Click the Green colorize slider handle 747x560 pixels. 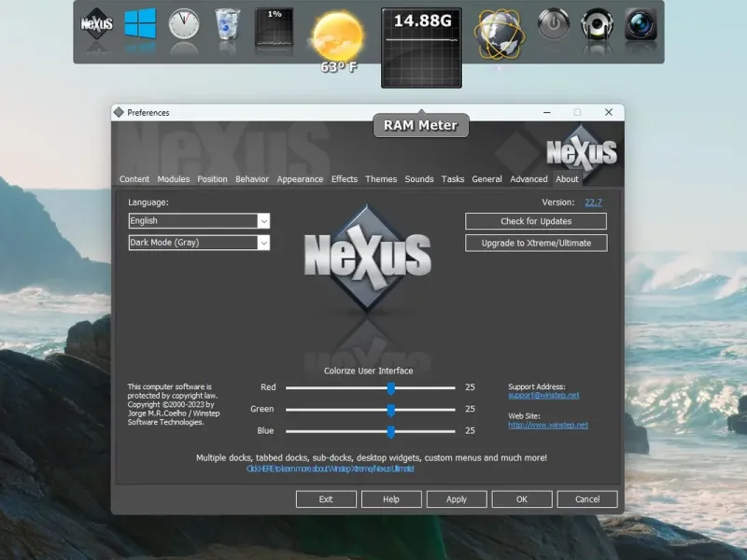click(390, 410)
